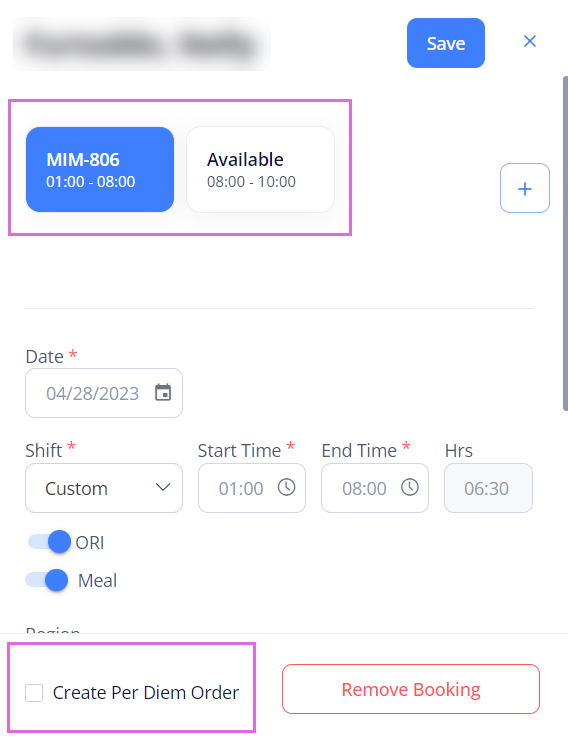Select the Available 08:00 - 10:00 card
Viewport: 568px width, 744px height.
click(261, 169)
